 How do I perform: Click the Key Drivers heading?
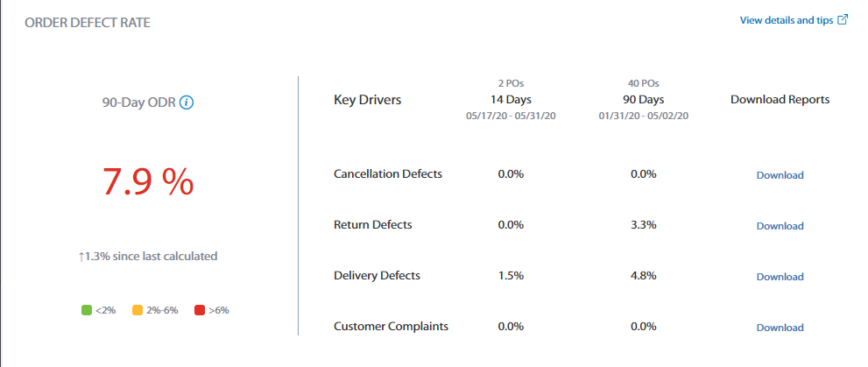[368, 100]
